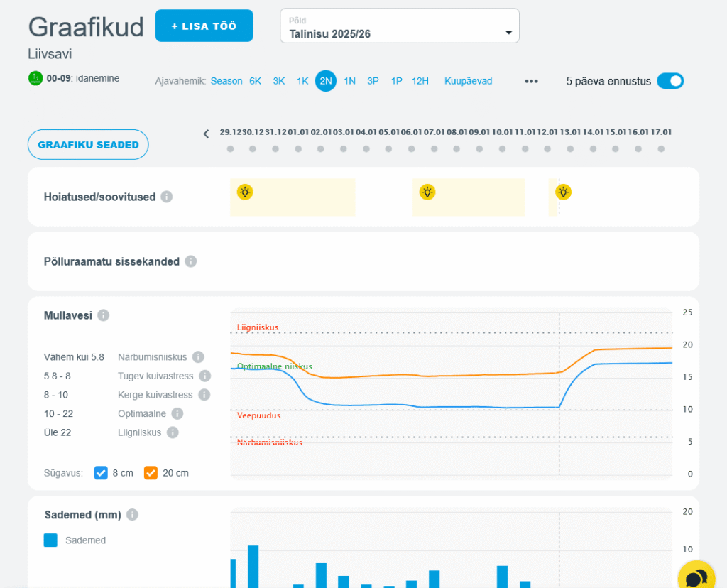
Task: Select the Season time range
Action: 226,81
